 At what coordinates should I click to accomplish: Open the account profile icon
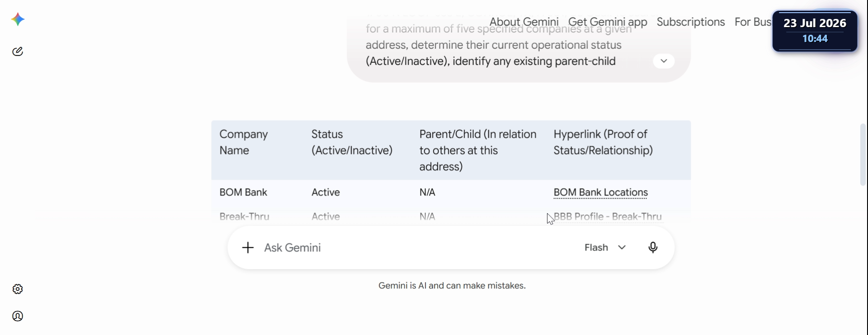click(18, 316)
